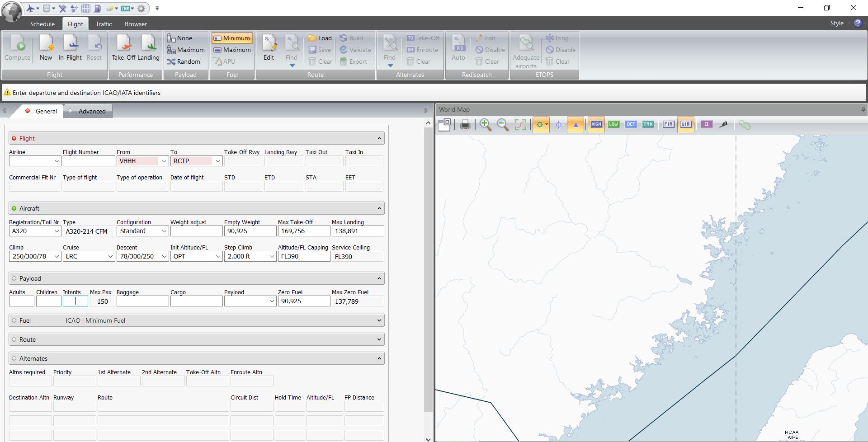
Task: Click the airplane icon in quick access toolbar
Action: tap(31, 8)
